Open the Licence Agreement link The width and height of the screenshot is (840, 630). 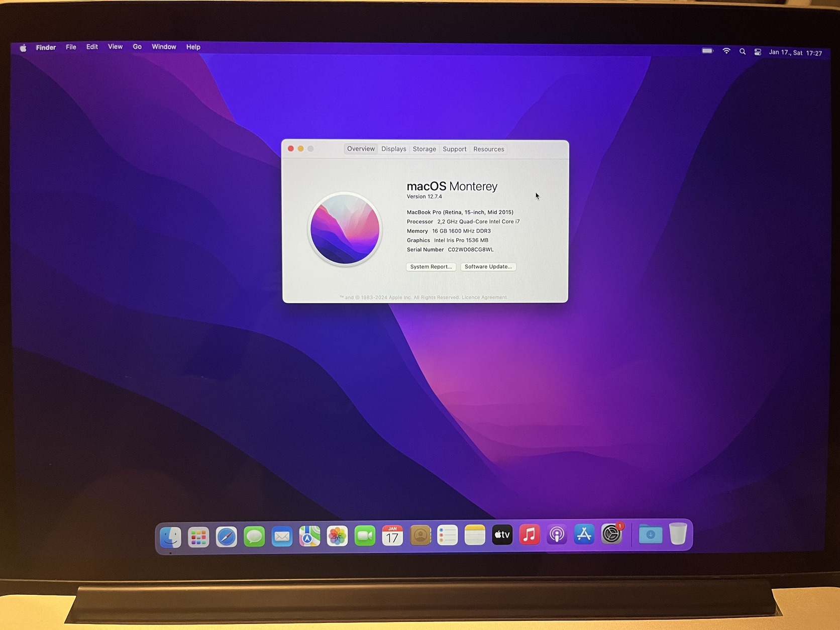(x=484, y=297)
